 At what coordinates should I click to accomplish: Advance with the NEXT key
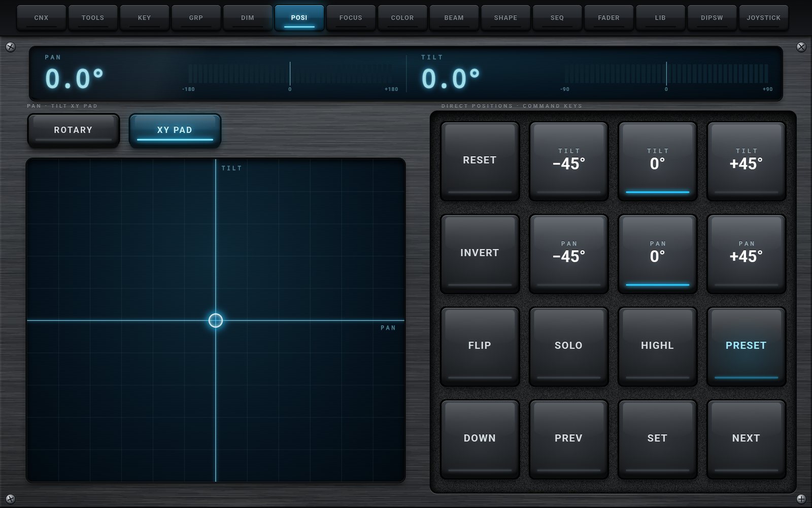click(746, 439)
